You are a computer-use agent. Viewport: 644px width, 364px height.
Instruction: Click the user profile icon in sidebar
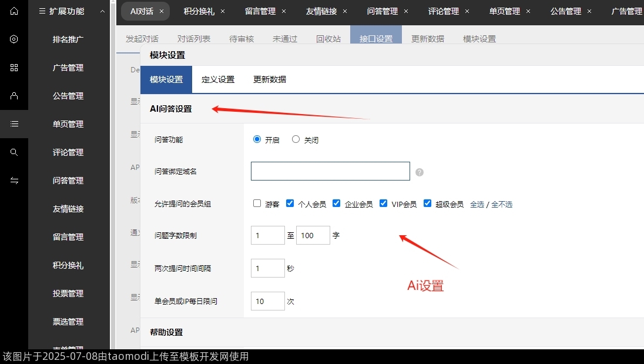click(x=14, y=96)
